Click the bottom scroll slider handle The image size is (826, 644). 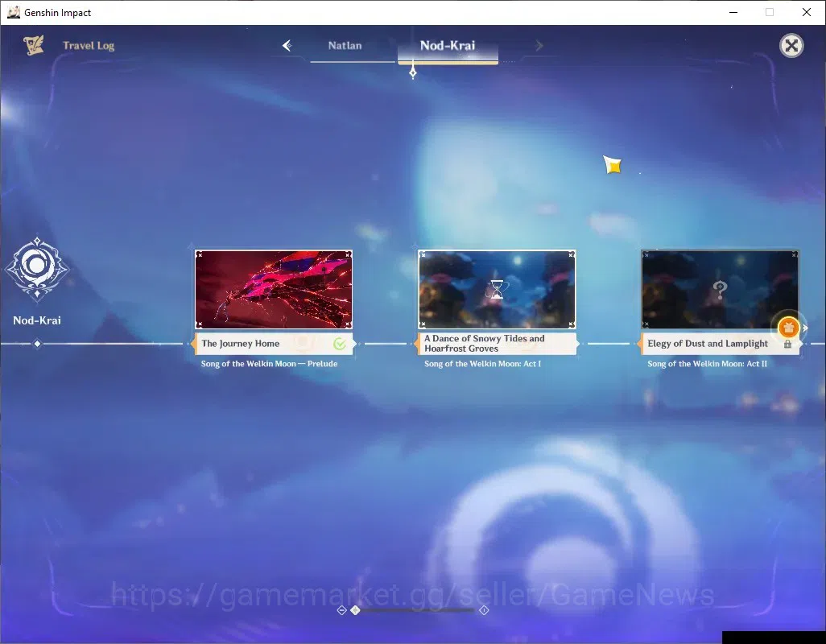(356, 610)
